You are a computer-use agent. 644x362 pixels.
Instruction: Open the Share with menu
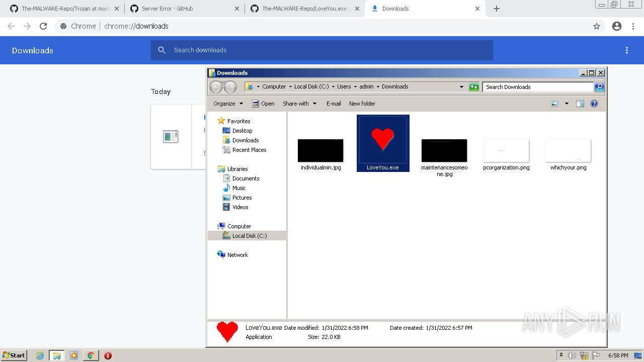coord(300,104)
